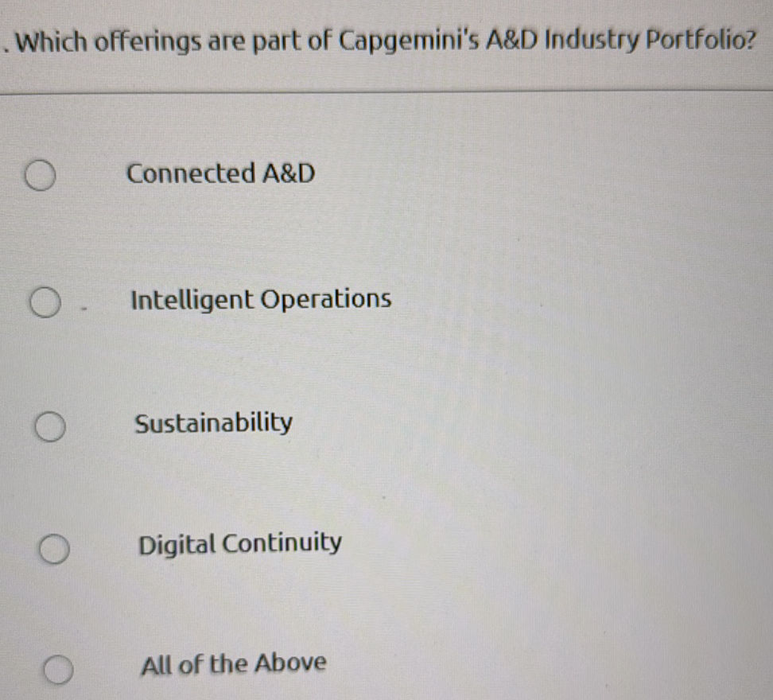The height and width of the screenshot is (700, 773).
Task: Click the Digital Continuity option text
Action: [x=239, y=544]
